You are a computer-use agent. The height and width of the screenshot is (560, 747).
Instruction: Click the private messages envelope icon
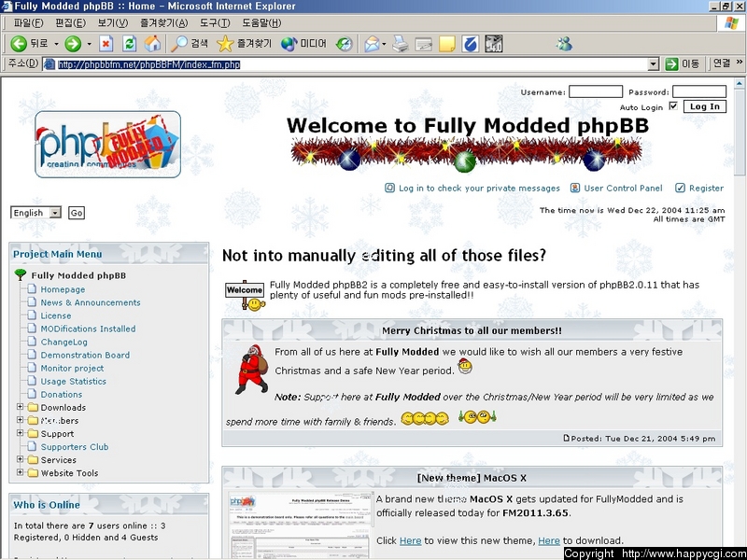389,189
